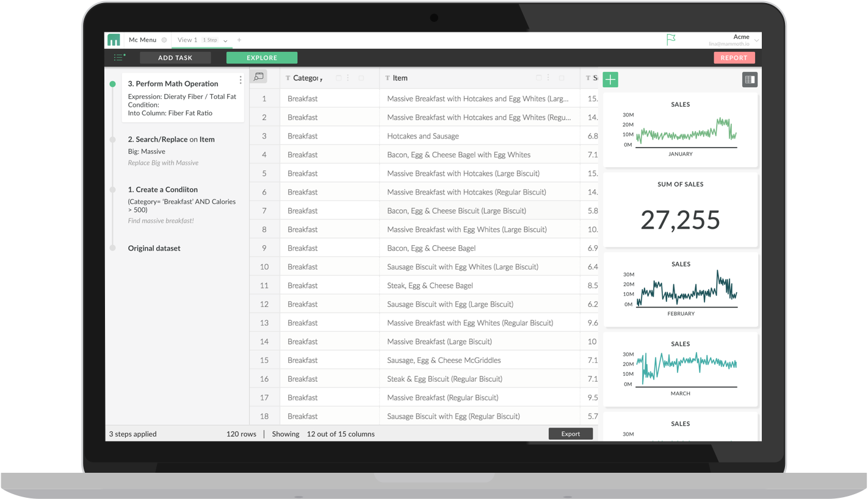Click the Sum of Sales card

681,209
